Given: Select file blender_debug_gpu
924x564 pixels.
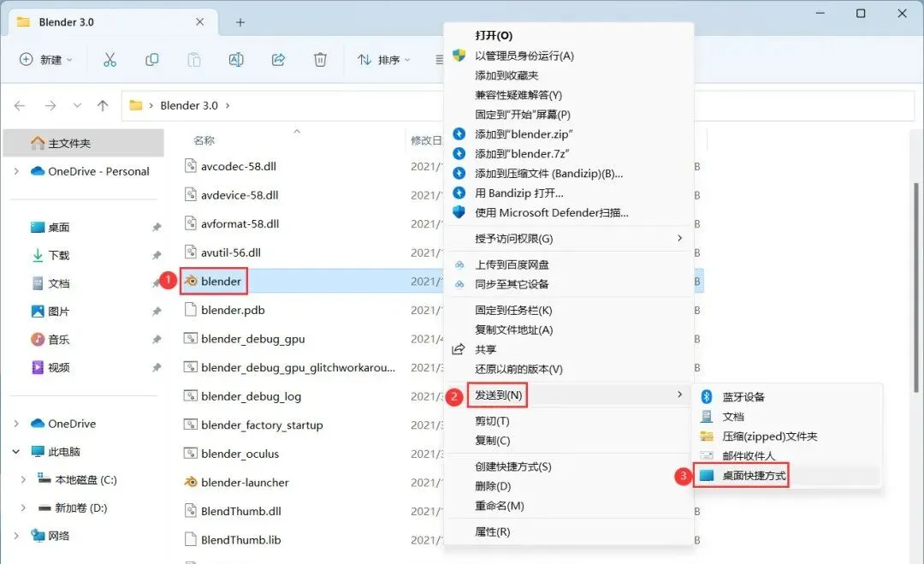Looking at the screenshot, I should tap(252, 339).
